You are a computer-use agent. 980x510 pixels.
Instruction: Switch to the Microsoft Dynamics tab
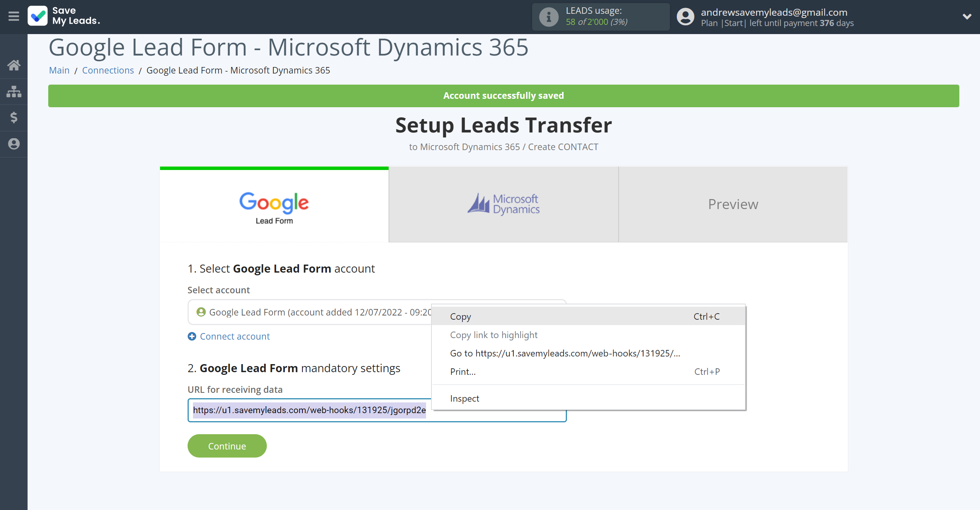click(503, 204)
